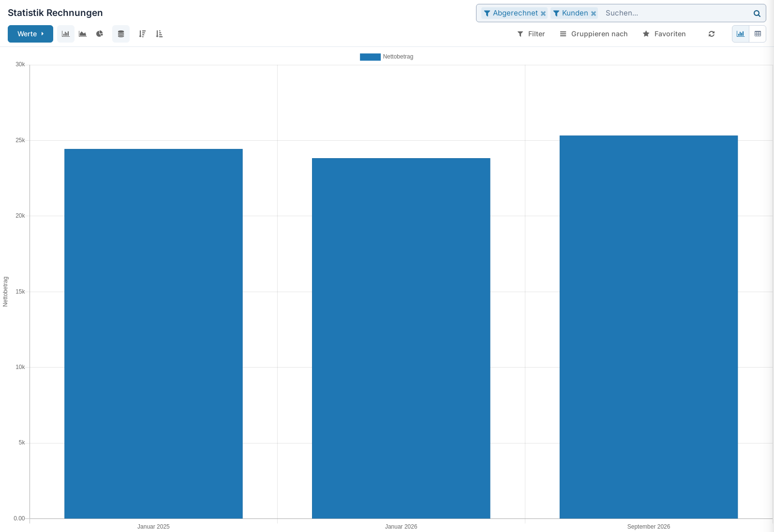Toggle Nettobetrag legend color swatch

coord(370,57)
